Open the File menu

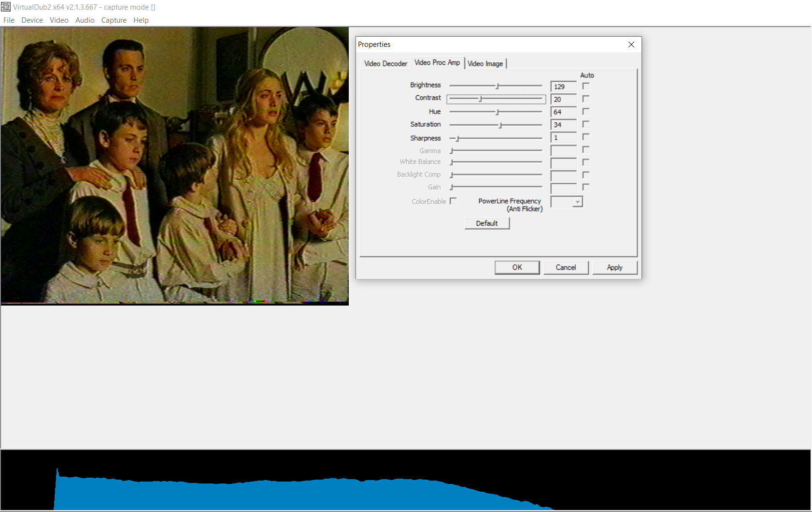(x=9, y=20)
